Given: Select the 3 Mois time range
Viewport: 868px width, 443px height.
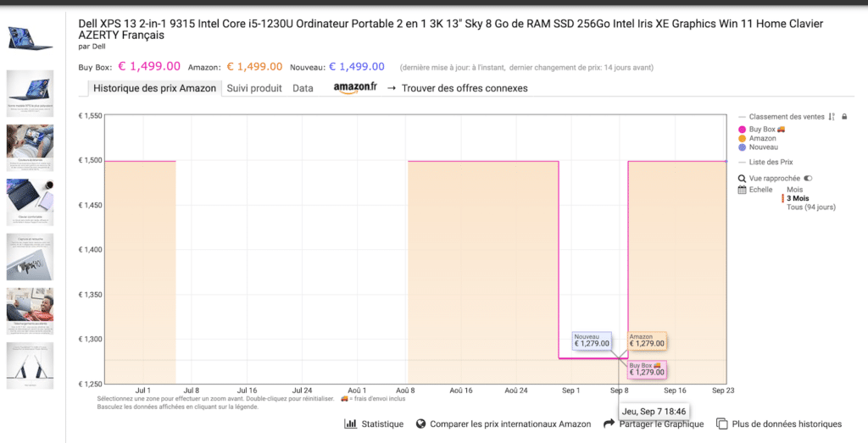Looking at the screenshot, I should [x=798, y=198].
